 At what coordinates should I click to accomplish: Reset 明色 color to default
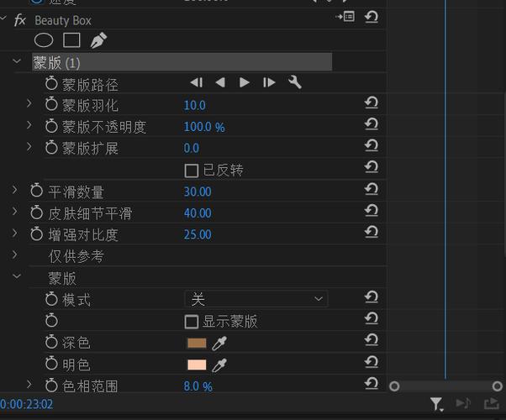tap(372, 361)
